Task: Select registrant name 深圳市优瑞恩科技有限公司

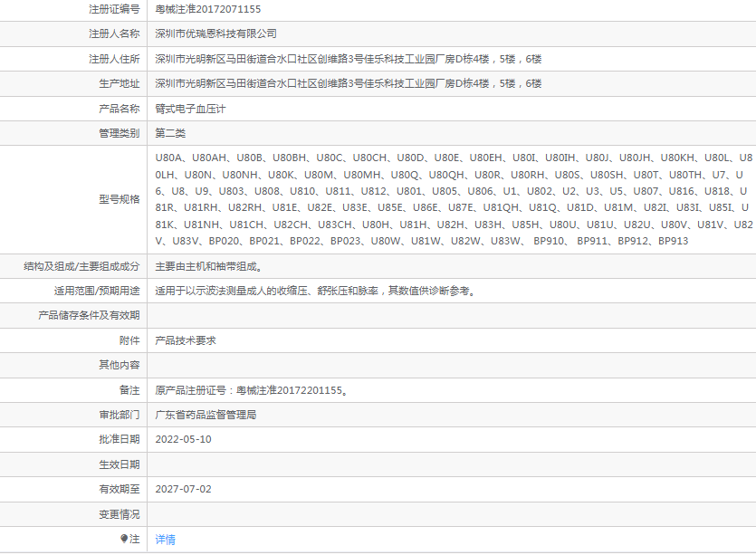Action: 216,33
